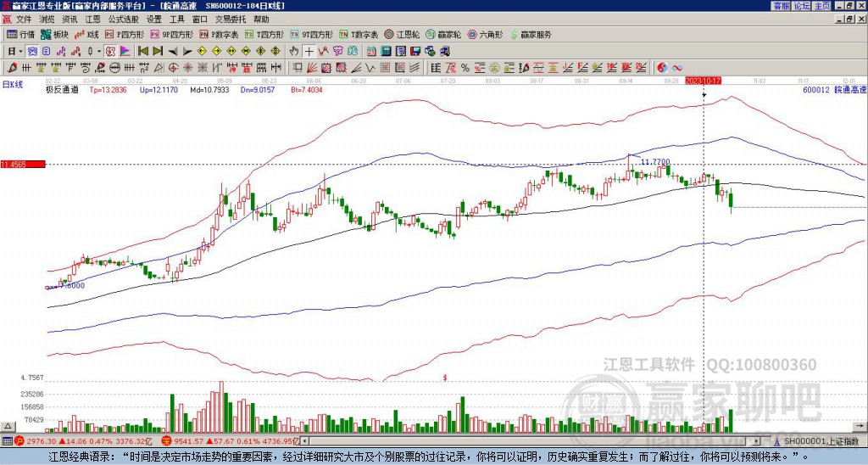Click the 主页 button
This screenshot has width=868, height=465.
coord(822,6)
